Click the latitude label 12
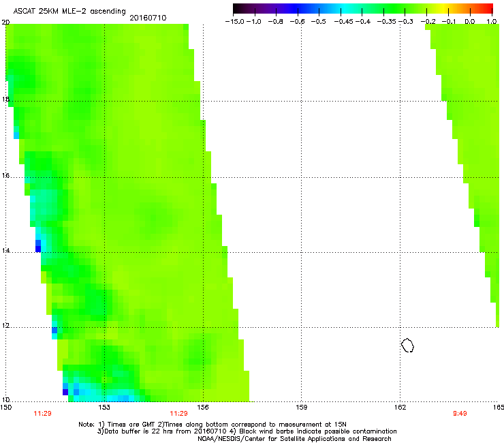Image resolution: width=504 pixels, height=443 pixels. point(5,326)
